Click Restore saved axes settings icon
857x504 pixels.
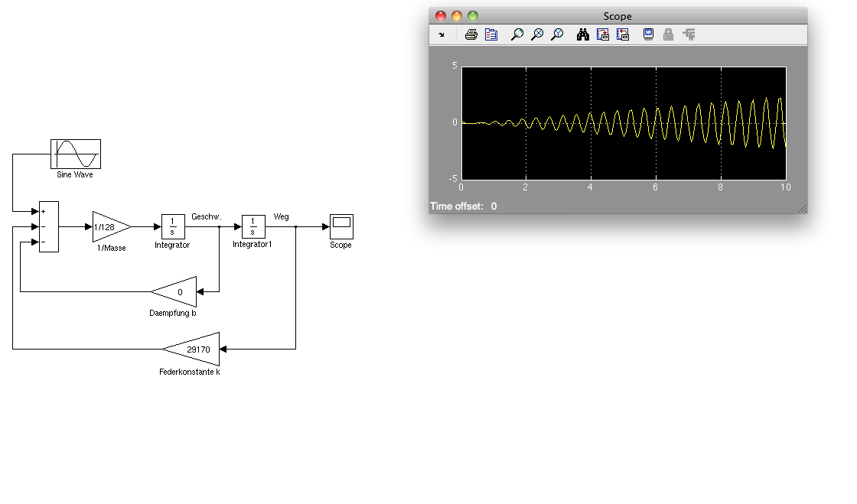pos(622,34)
